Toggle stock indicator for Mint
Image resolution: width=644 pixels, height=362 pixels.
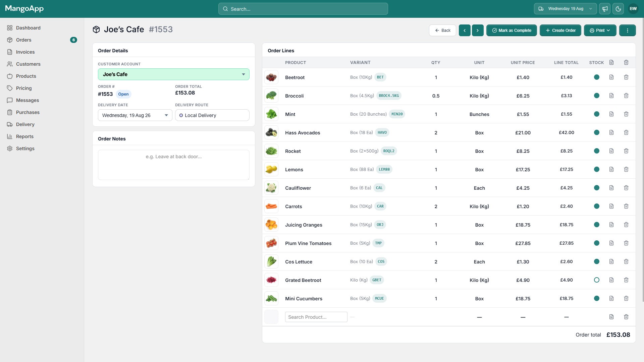click(596, 114)
